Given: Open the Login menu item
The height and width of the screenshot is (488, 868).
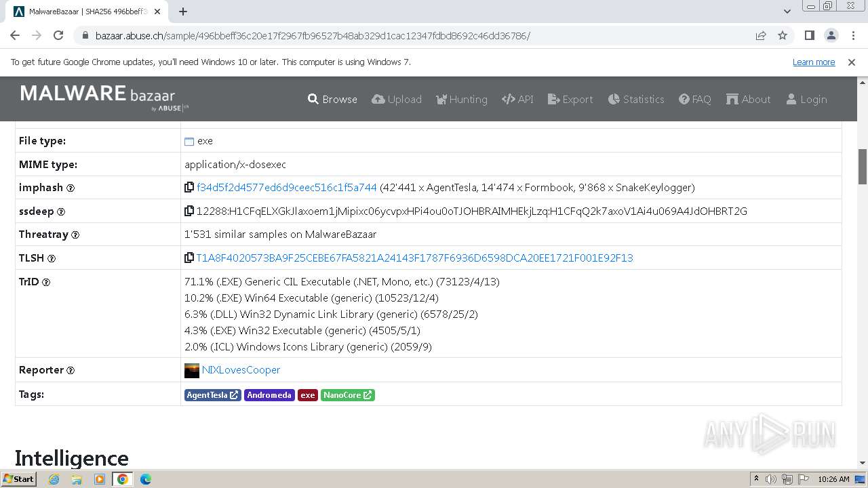Looking at the screenshot, I should pos(806,99).
